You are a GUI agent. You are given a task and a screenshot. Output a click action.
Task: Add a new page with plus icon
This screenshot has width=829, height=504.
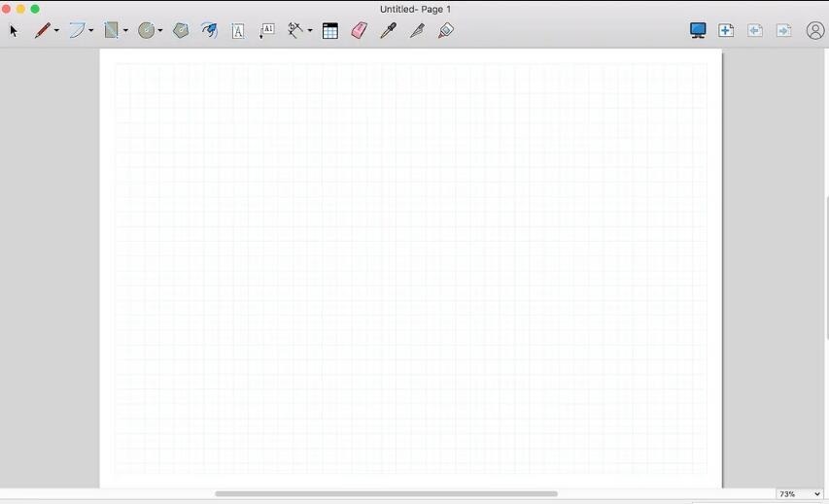click(726, 30)
